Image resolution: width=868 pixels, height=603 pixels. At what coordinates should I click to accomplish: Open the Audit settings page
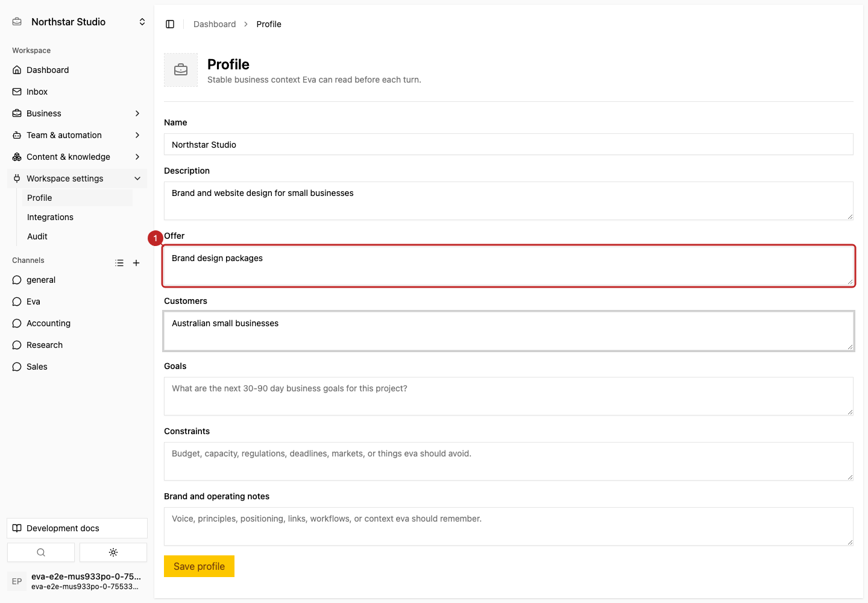pos(77,236)
